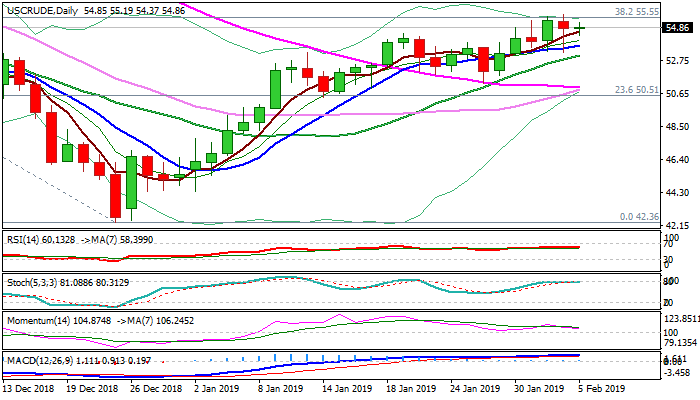700x400 pixels.
Task: Click the 52.75 price axis label
Action: (x=676, y=61)
